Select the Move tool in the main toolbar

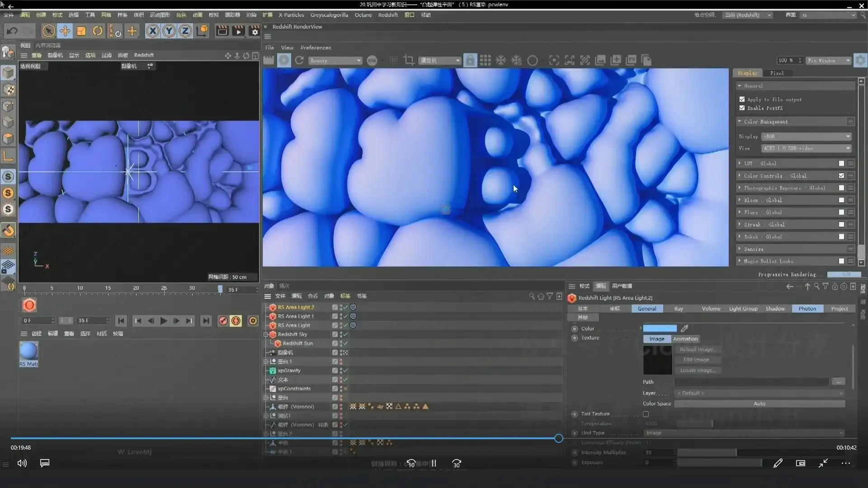[65, 31]
